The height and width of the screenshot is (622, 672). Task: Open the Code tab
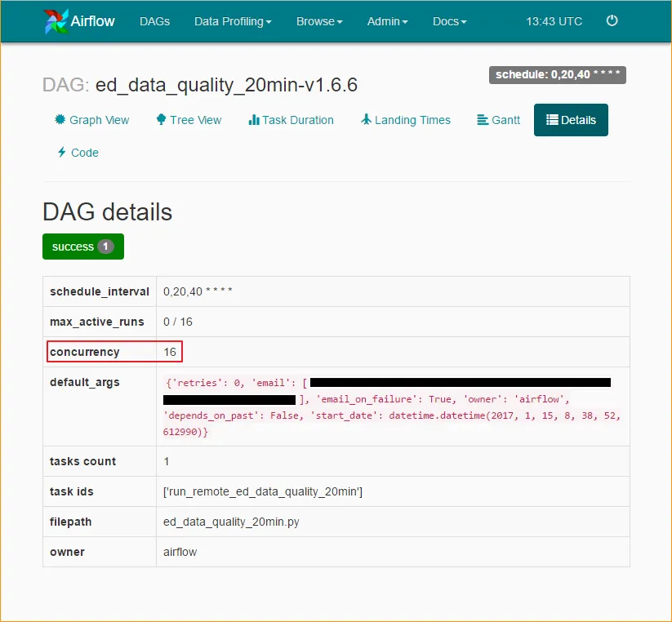click(78, 153)
